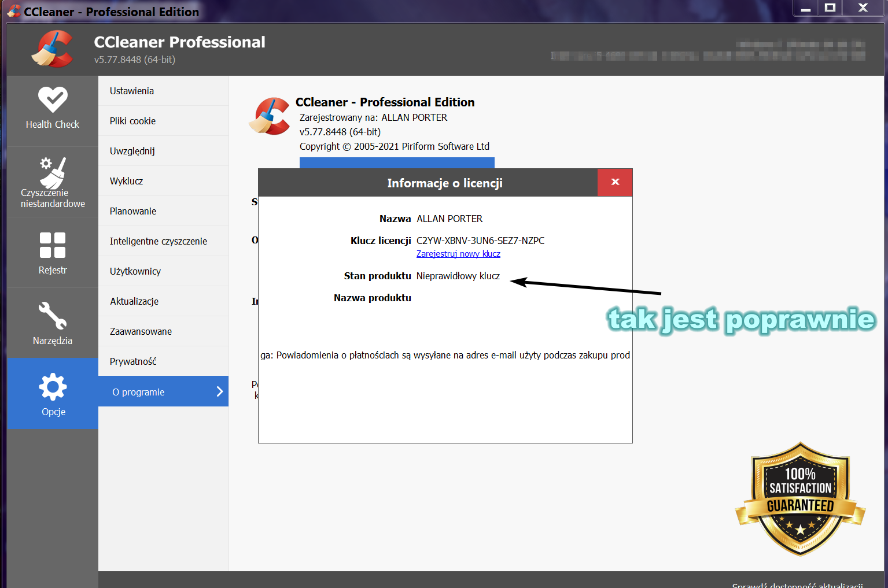Click Zarejestruj nowy klucz link

click(x=458, y=254)
